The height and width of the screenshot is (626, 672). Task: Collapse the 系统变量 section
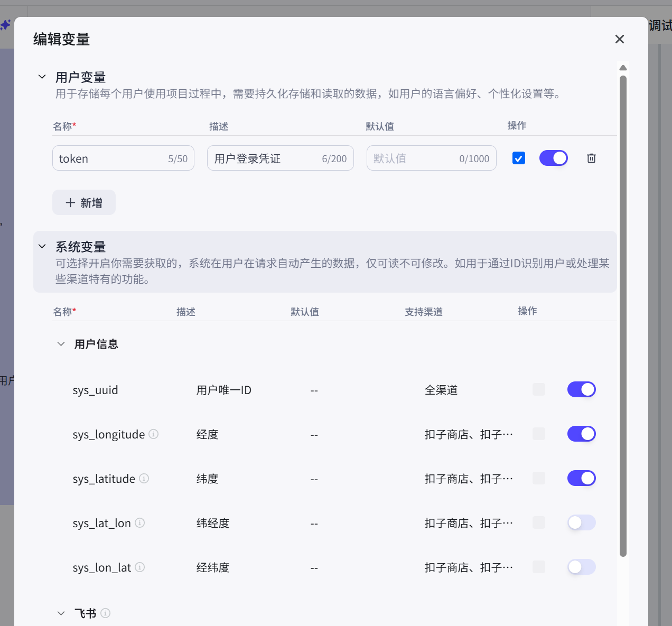pyautogui.click(x=42, y=246)
